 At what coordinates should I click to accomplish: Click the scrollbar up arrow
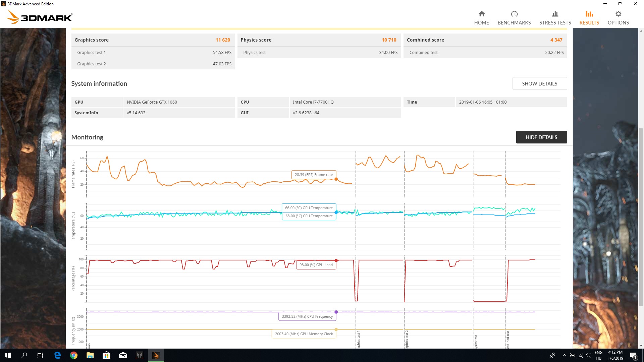[x=641, y=31]
